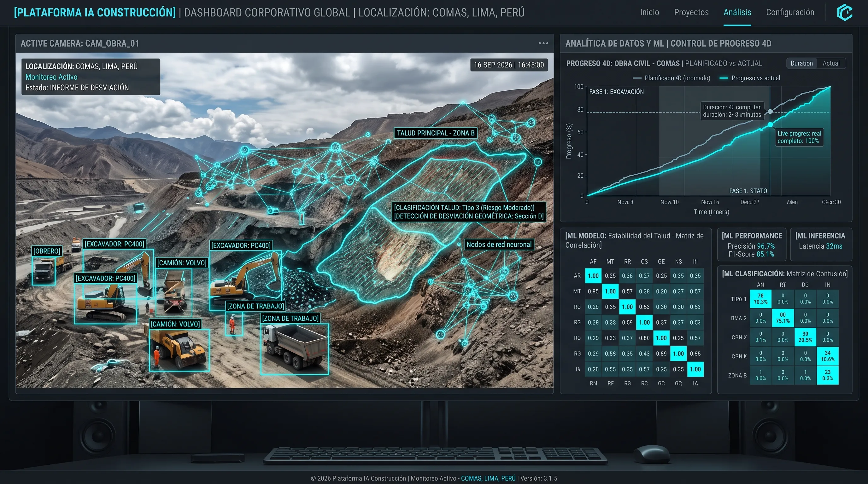868x484 pixels.
Task: Click the live progress marker on actual curve
Action: coord(770,124)
